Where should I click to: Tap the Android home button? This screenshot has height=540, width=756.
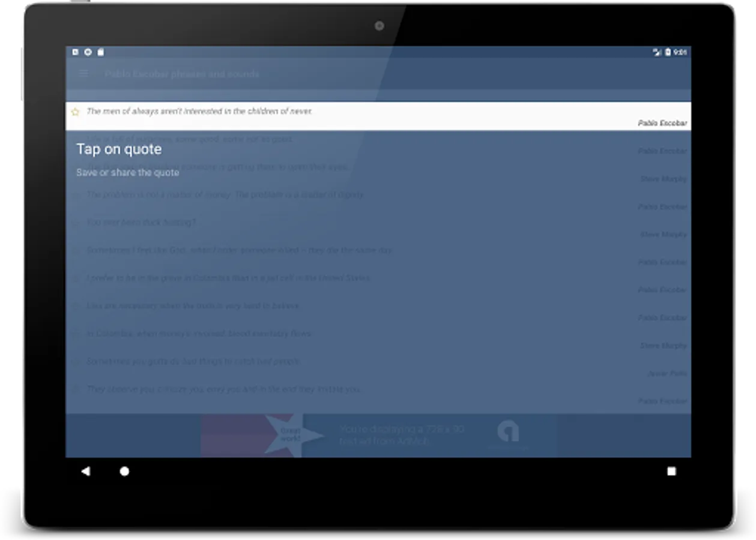(x=124, y=472)
